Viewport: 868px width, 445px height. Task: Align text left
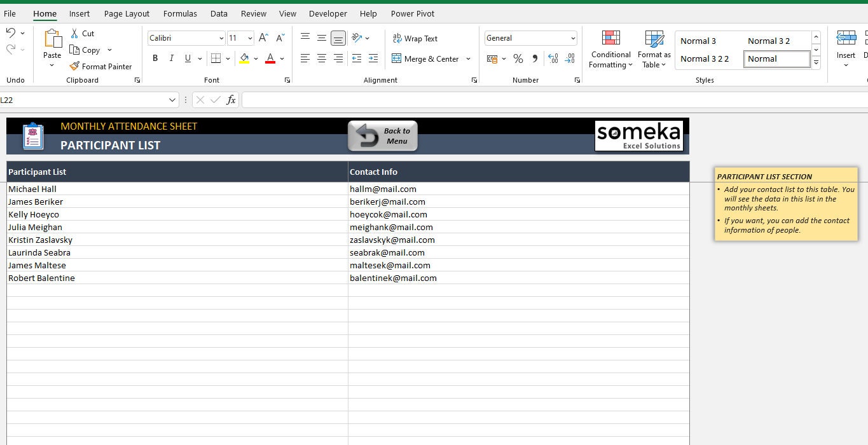(305, 58)
